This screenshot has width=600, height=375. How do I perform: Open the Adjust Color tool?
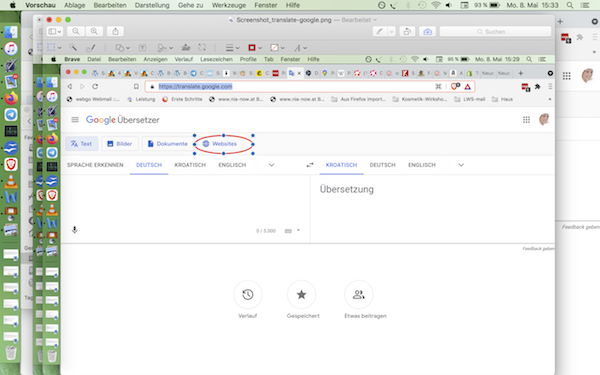(186, 47)
